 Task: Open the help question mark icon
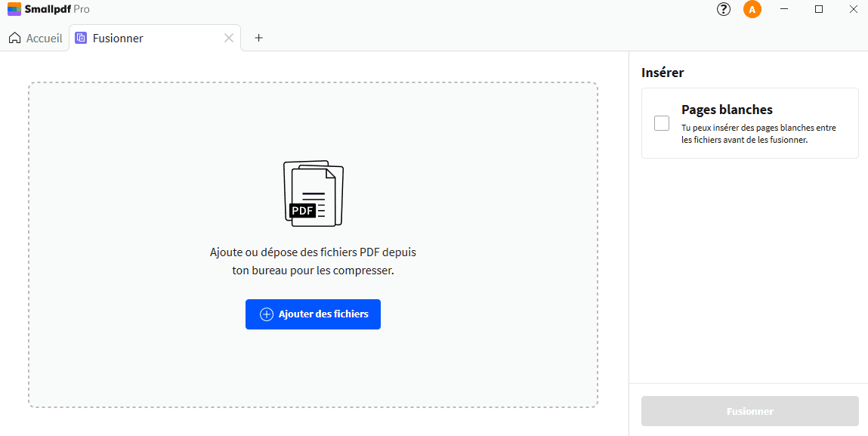[x=724, y=9]
